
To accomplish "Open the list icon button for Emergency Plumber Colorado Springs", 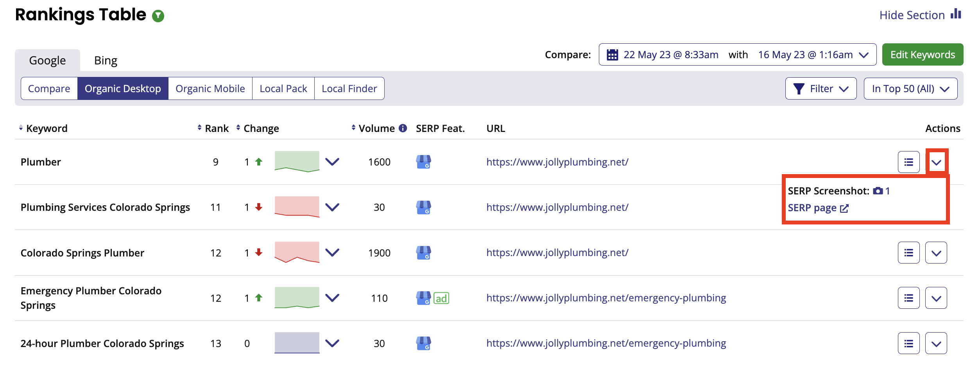I will [x=908, y=298].
